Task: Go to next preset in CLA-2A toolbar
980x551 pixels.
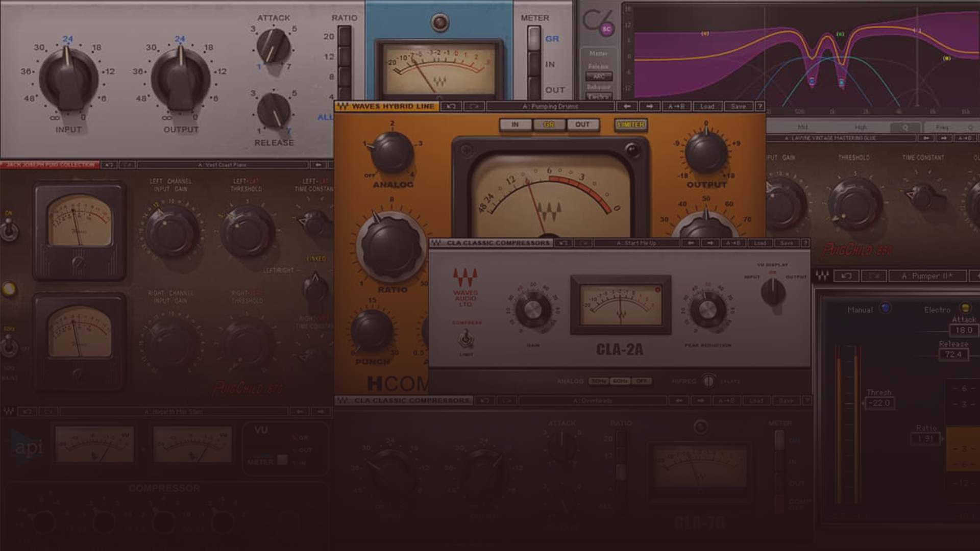Action: 710,243
